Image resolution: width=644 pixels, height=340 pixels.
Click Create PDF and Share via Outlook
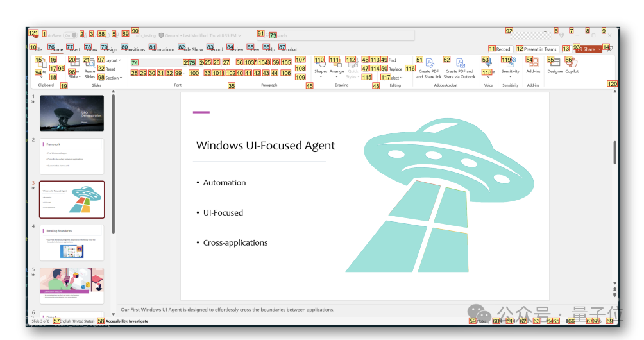tap(460, 67)
